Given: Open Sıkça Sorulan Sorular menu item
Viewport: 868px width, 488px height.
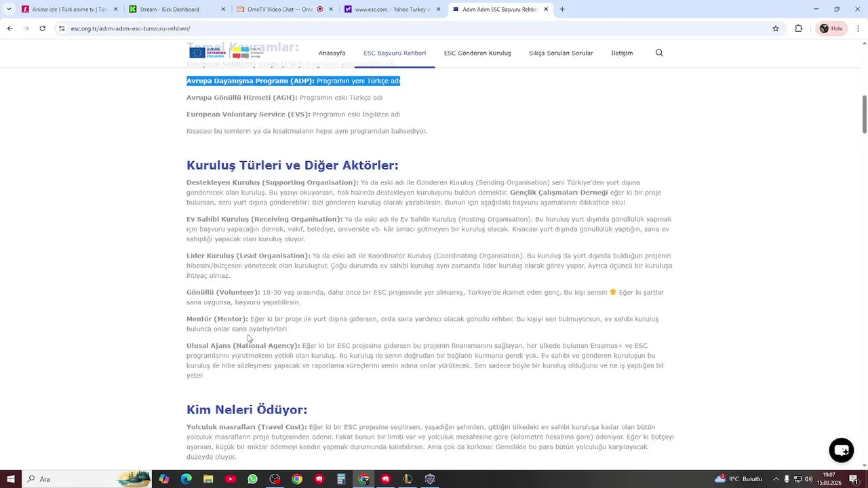Looking at the screenshot, I should 561,53.
